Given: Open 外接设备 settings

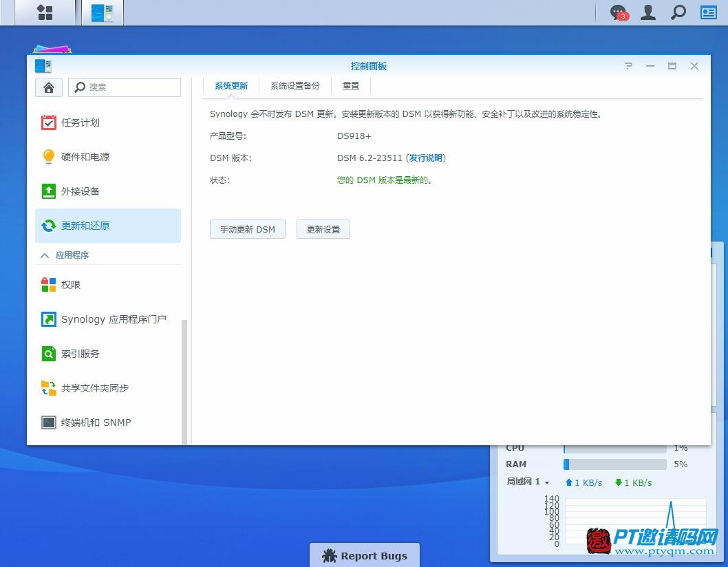Looking at the screenshot, I should point(108,191).
